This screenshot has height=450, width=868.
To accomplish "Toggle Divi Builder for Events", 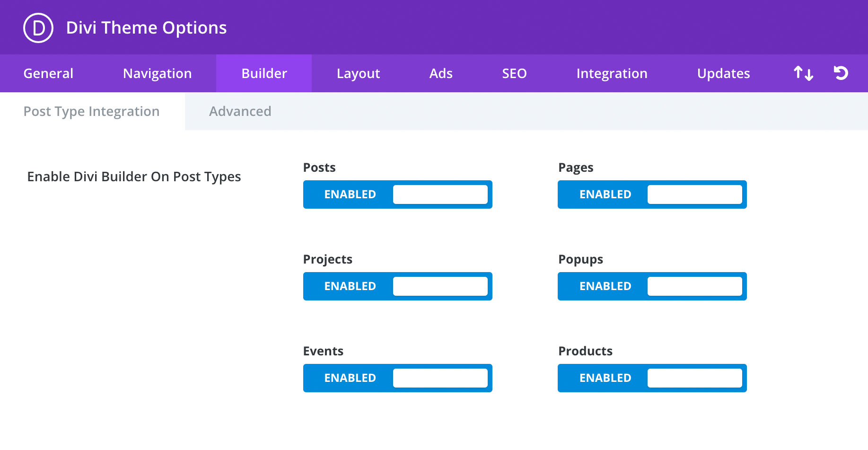I will [x=397, y=378].
